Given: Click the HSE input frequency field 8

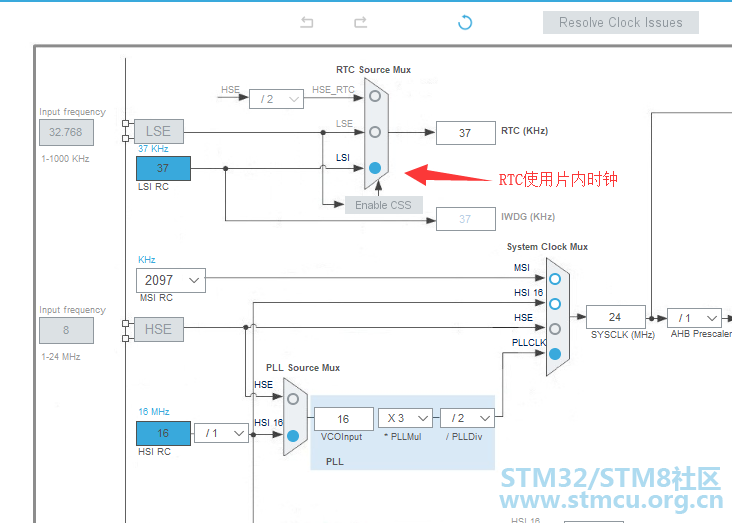Looking at the screenshot, I should point(66,330).
